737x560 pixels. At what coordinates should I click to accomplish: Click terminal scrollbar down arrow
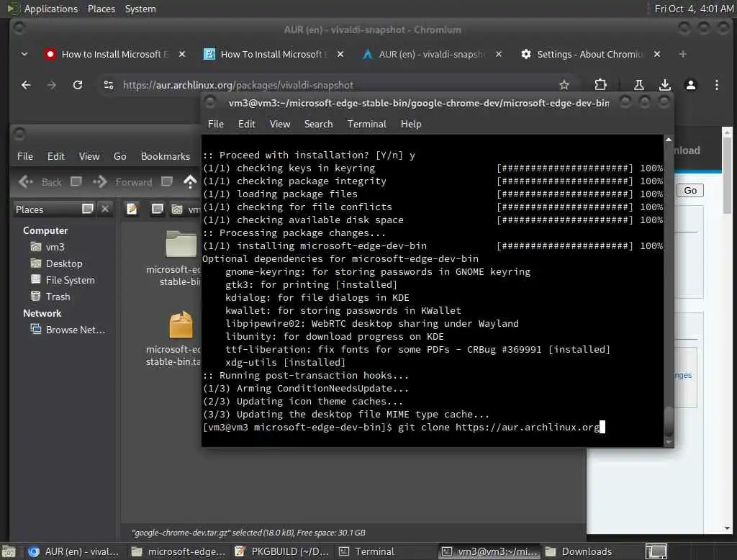coord(669,442)
